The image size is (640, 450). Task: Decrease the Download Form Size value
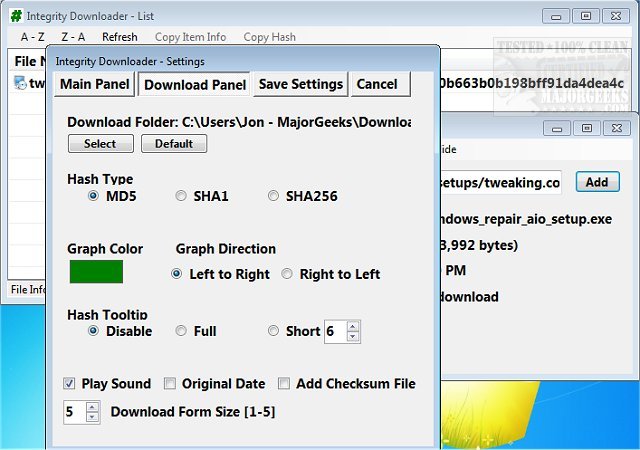point(93,417)
